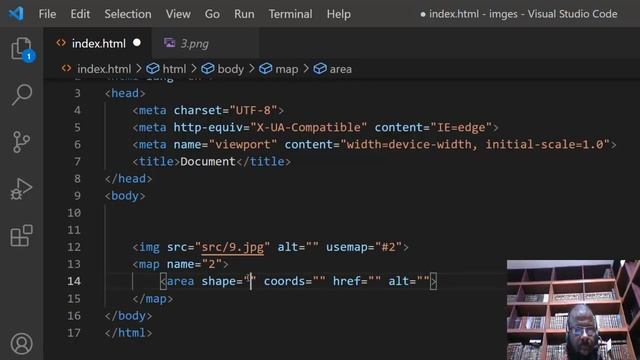Viewport: 640px width, 360px height.
Task: Click line number 14 in the gutter
Action: 74,281
